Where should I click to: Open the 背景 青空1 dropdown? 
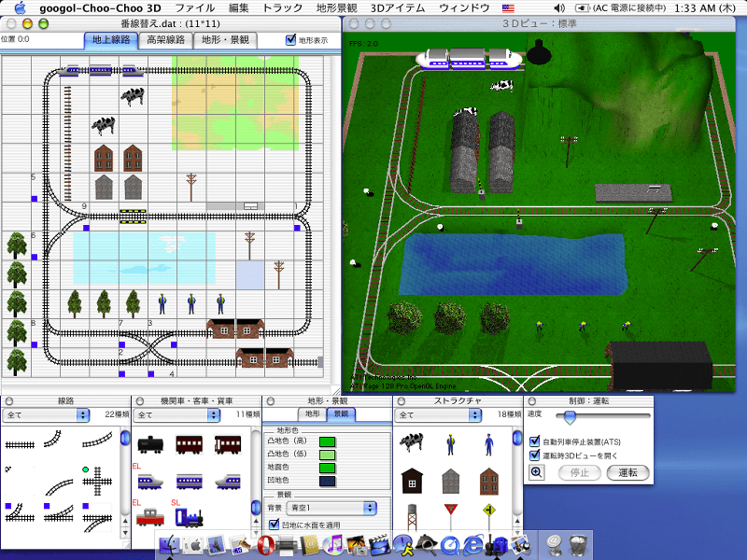click(332, 508)
